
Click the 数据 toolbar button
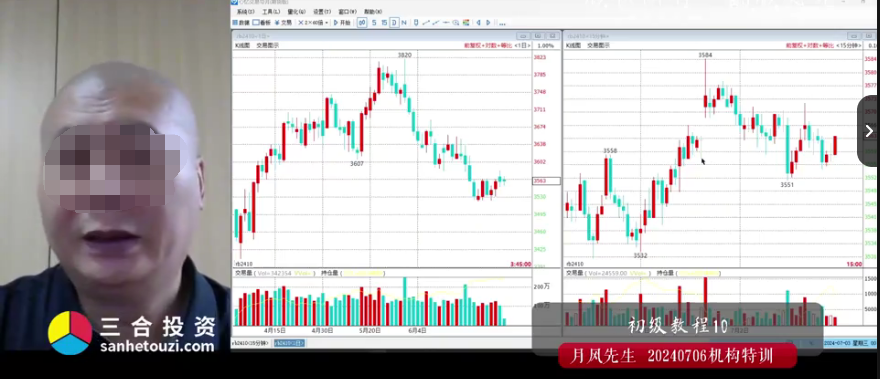pyautogui.click(x=241, y=22)
